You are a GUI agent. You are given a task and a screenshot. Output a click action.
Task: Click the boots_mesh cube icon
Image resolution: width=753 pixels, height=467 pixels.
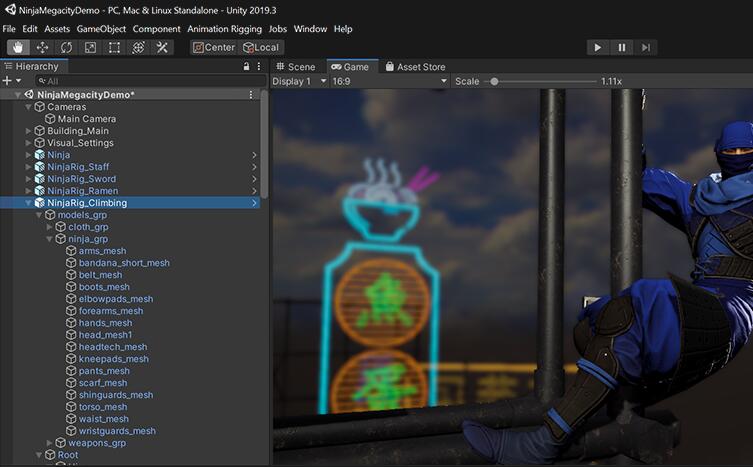coord(71,287)
